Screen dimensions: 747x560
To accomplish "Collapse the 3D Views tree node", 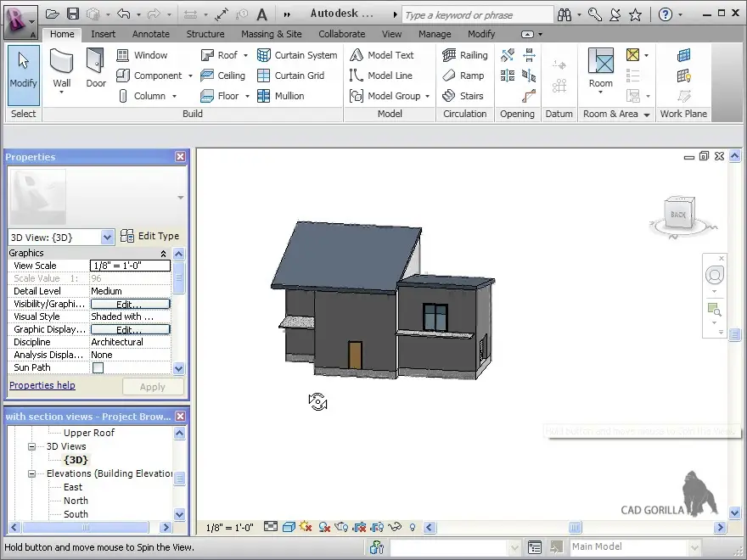I will coord(32,446).
